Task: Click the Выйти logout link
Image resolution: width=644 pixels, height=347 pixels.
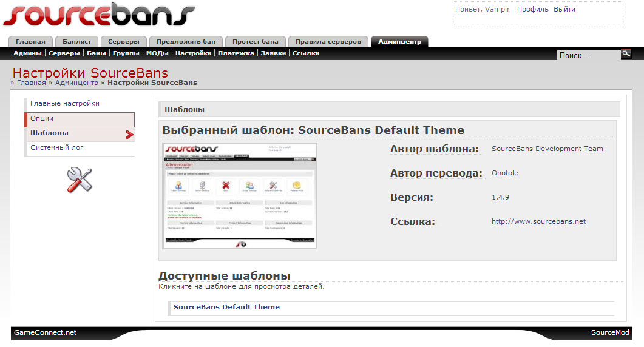Action: (564, 9)
